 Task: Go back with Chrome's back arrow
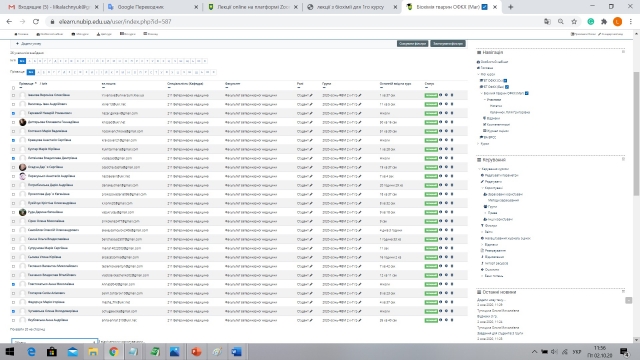9,22
